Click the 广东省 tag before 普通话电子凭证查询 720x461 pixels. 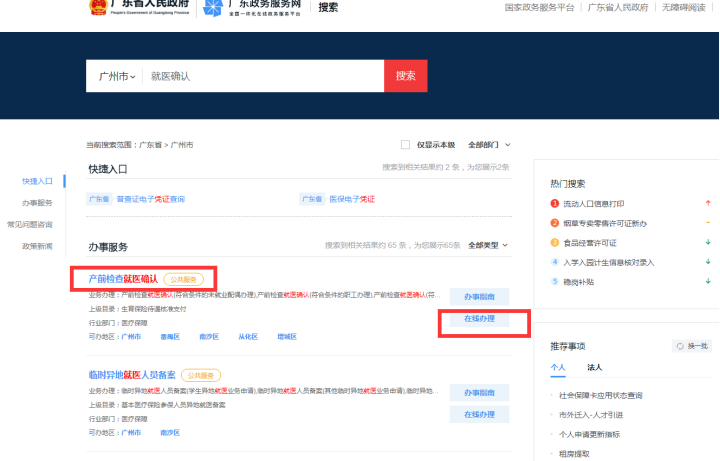tap(99, 199)
